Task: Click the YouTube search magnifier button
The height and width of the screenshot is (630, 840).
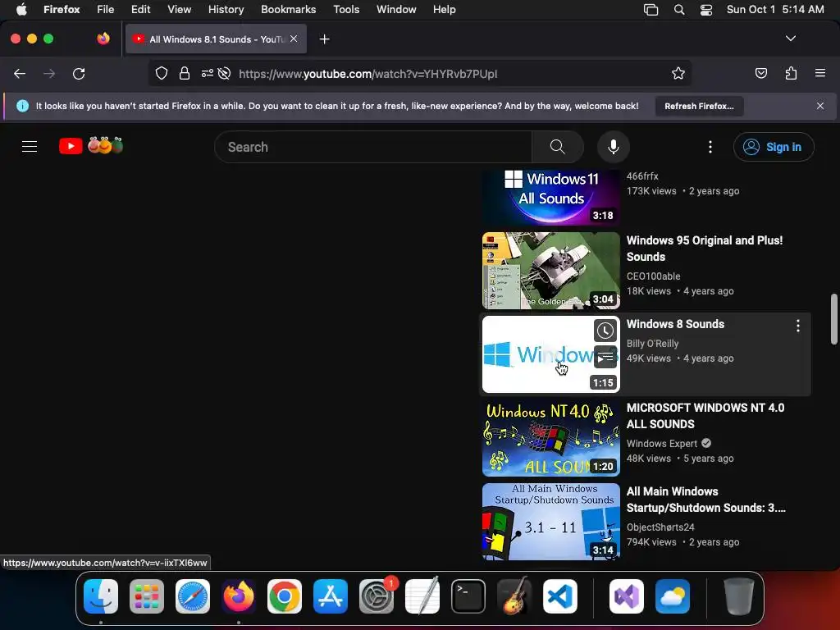Action: click(x=557, y=147)
